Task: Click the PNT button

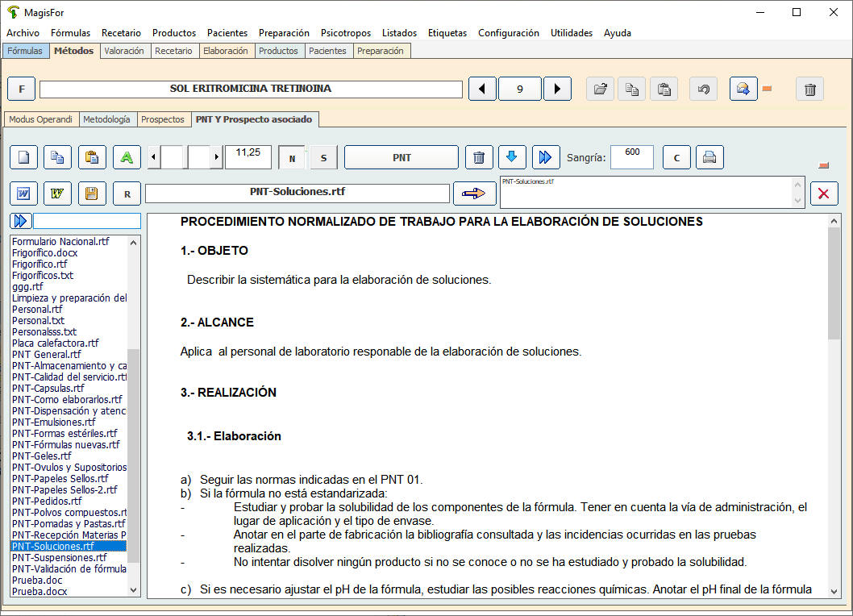Action: tap(402, 158)
